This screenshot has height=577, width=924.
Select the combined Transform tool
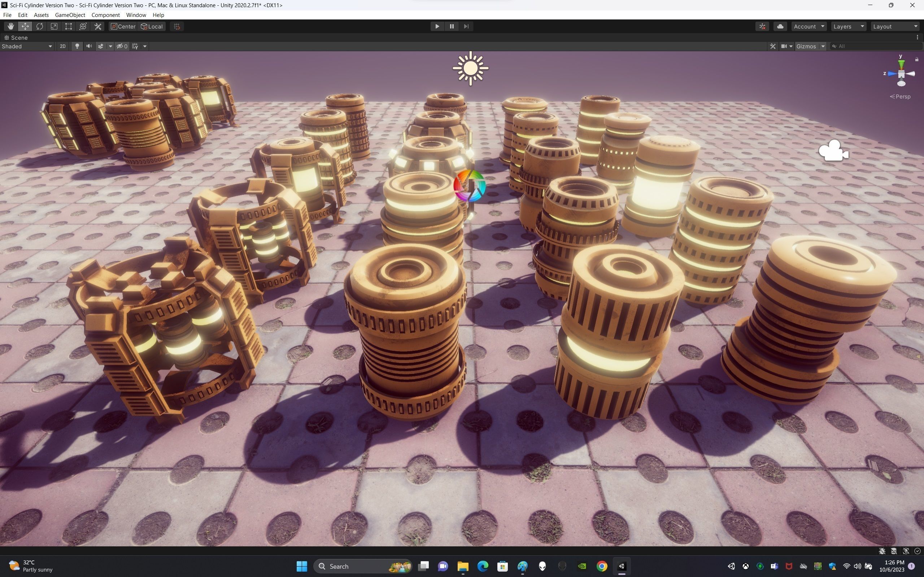tap(83, 26)
